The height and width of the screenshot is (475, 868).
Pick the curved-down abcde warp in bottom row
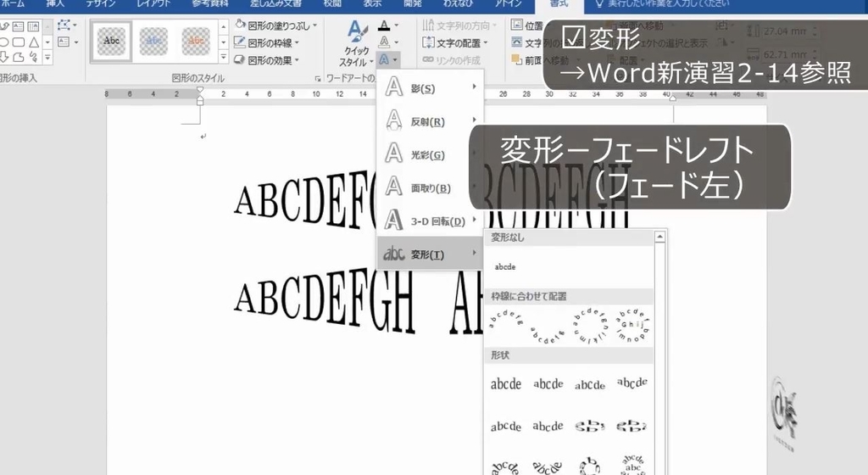(548, 467)
